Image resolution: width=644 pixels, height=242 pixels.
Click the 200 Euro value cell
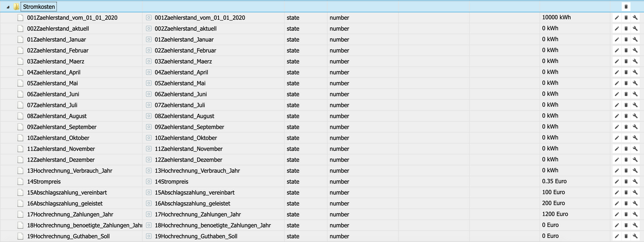pos(575,203)
